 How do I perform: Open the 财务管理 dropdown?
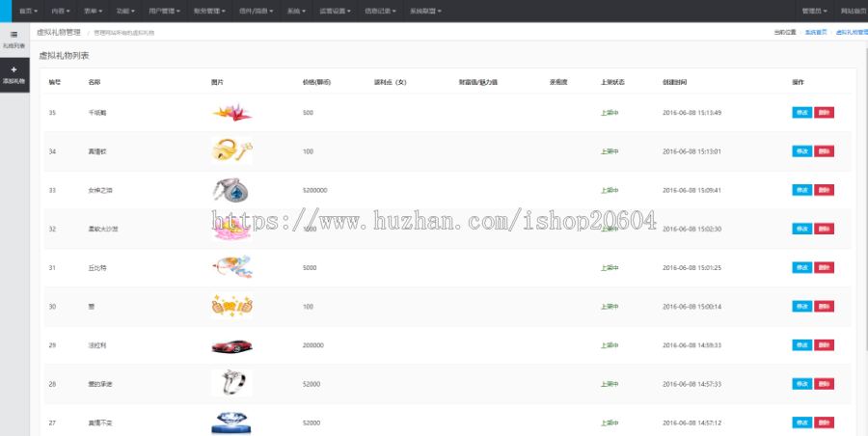(x=209, y=11)
